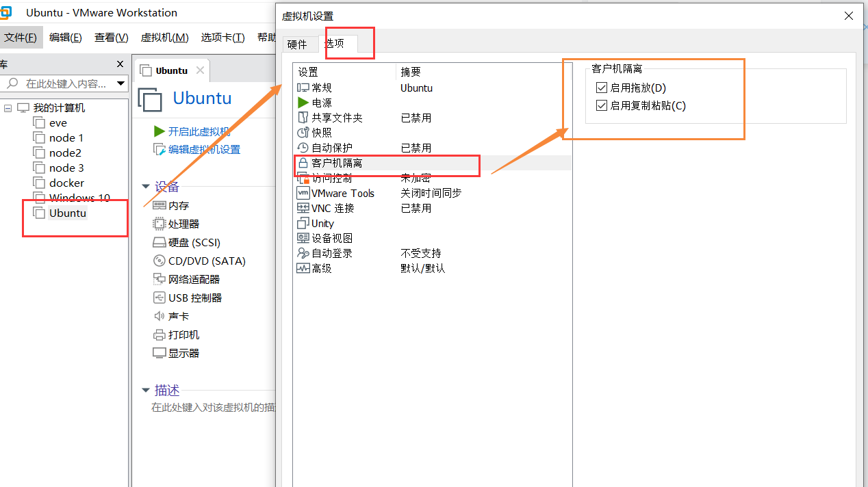Click the search magnifier icon in library
Screen dimensions: 868x487
[x=12, y=83]
